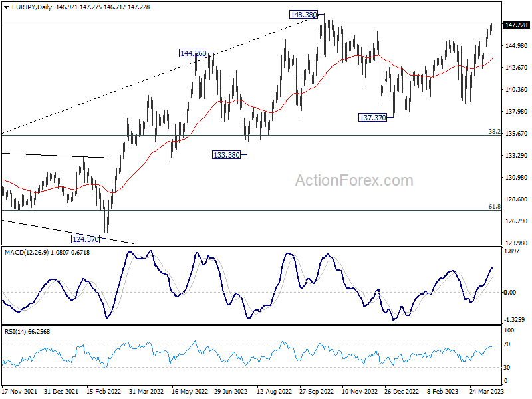This screenshot has height=399, width=532.
Task: Select the 135.670 price axis value
Action: click(x=517, y=134)
